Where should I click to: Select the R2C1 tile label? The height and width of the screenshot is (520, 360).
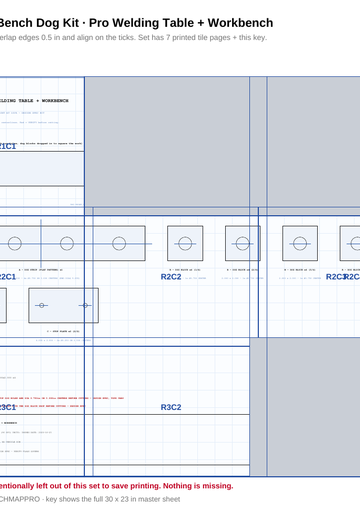7,277
